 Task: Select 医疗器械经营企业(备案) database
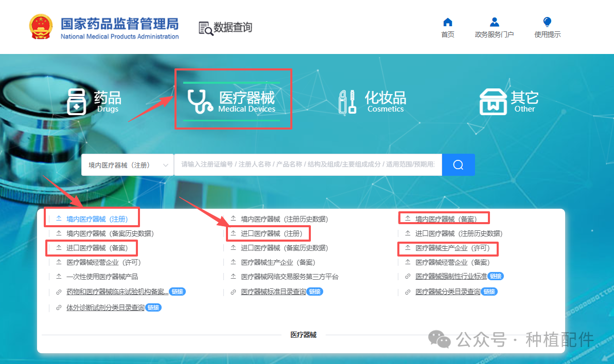click(453, 262)
